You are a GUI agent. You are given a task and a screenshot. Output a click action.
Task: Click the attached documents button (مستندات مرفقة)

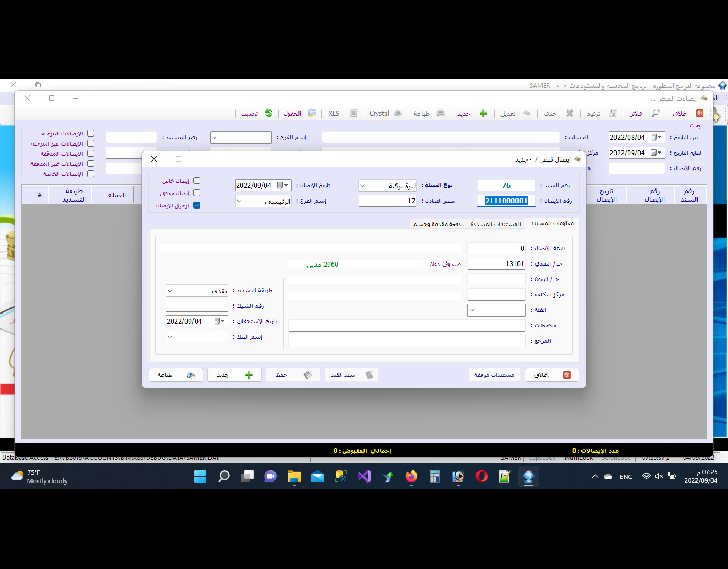494,375
